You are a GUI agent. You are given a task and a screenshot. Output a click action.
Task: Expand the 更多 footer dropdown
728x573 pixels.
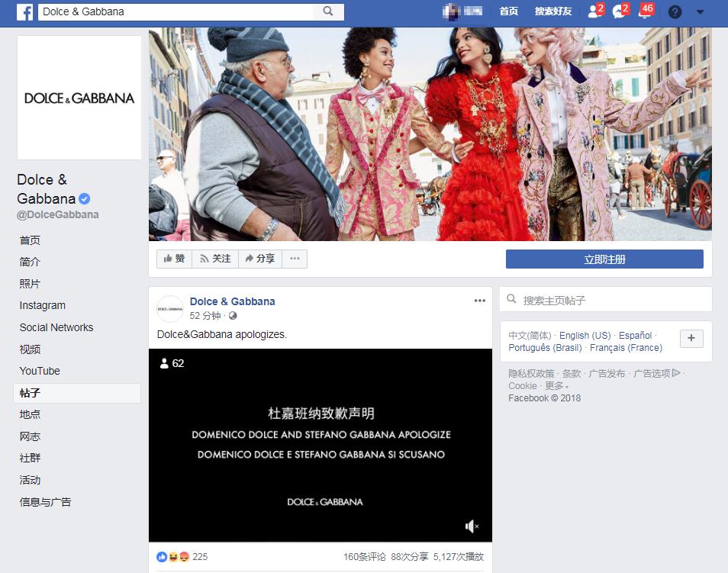556,386
